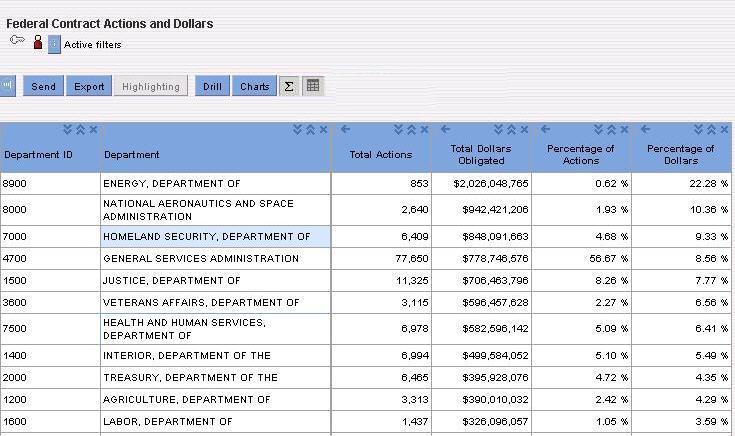
Task: Select ENERGY, DEPARTMENT OF cell
Action: (x=216, y=184)
